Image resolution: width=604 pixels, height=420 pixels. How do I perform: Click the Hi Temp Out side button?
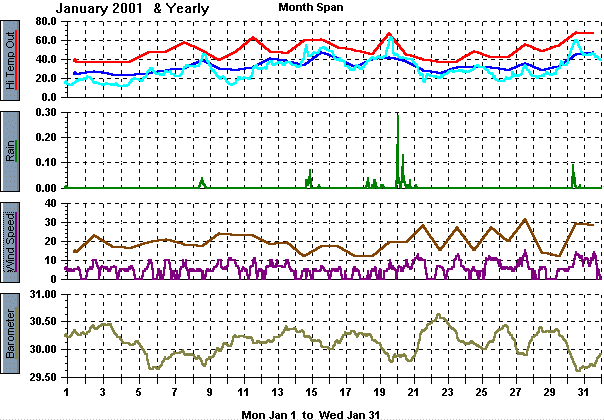[11, 58]
